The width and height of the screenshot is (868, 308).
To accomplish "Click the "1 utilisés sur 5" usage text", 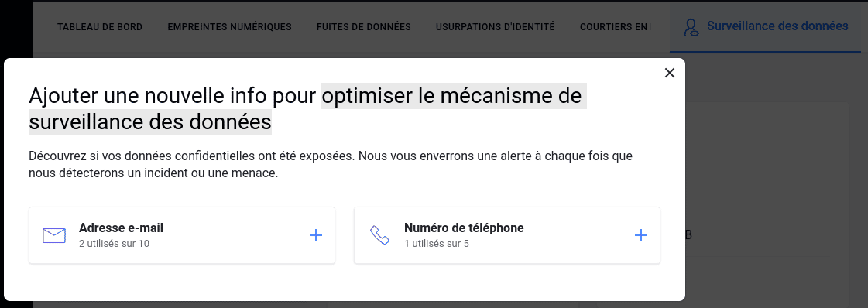I will pyautogui.click(x=437, y=243).
